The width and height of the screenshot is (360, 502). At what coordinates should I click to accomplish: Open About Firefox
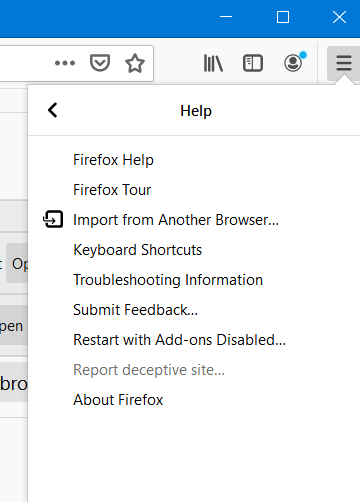pos(118,400)
